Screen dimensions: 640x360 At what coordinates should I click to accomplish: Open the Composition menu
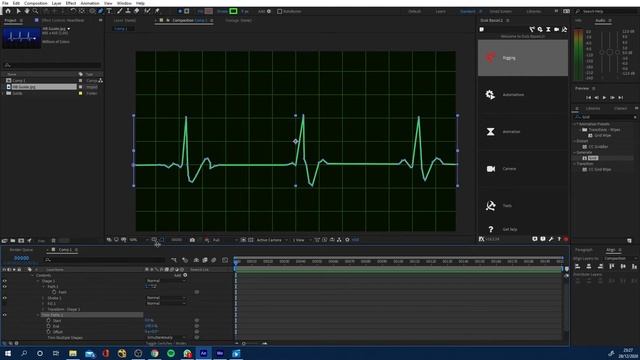coord(36,3)
